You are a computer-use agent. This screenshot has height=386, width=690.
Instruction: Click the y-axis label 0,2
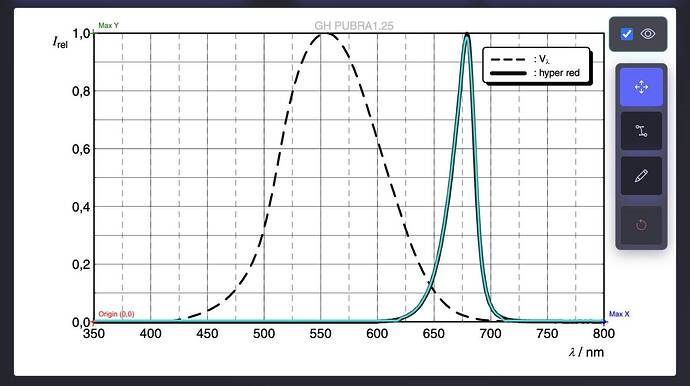coord(81,265)
